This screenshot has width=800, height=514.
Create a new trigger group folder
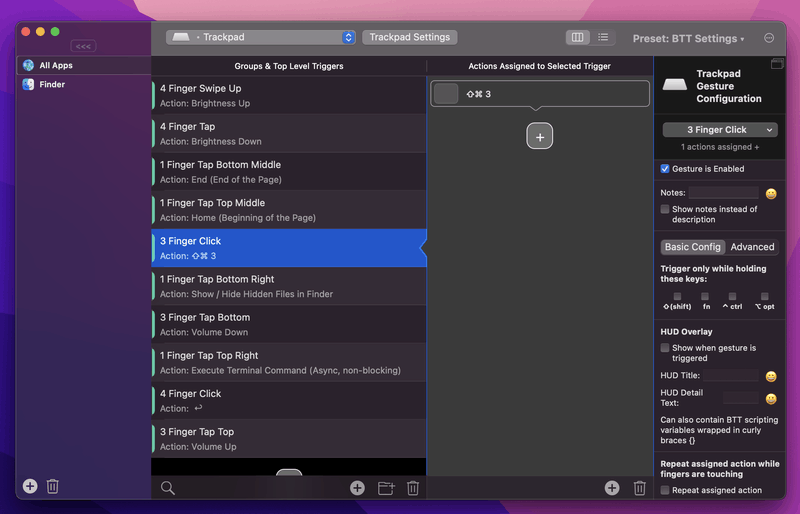tap(386, 488)
